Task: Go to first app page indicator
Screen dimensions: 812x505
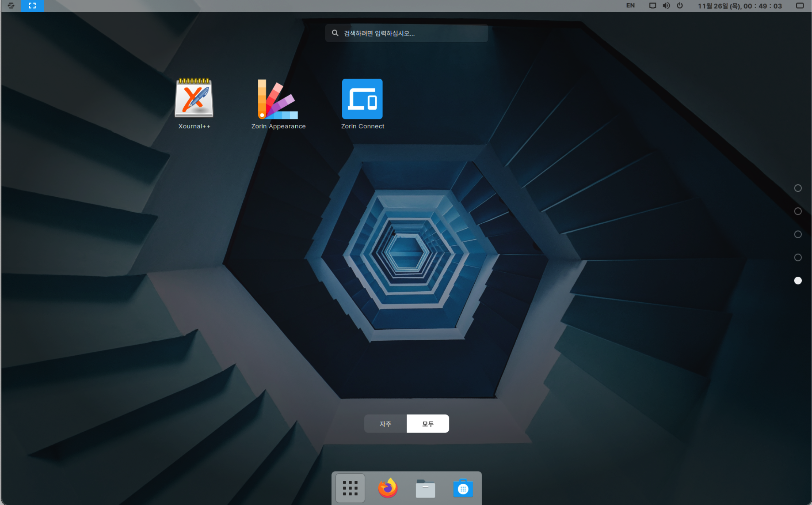Action: (x=798, y=188)
